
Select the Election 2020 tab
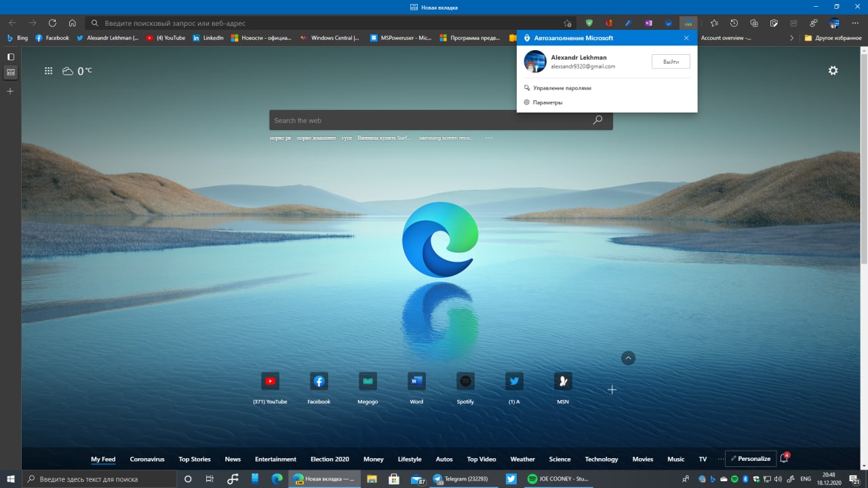click(330, 459)
